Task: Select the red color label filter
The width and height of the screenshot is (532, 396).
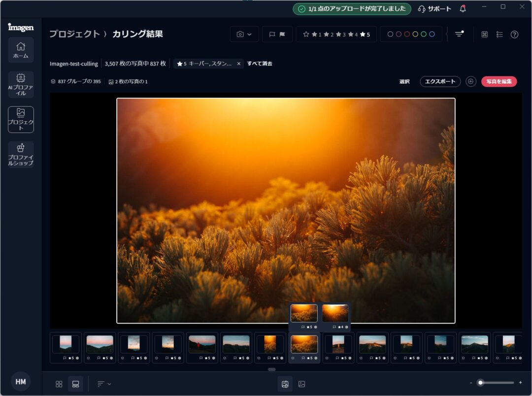Action: 407,34
